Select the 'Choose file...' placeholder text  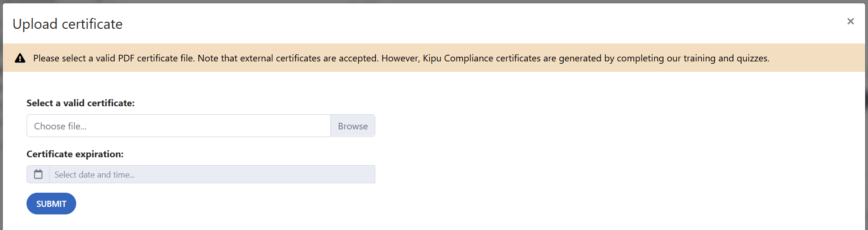[60, 126]
